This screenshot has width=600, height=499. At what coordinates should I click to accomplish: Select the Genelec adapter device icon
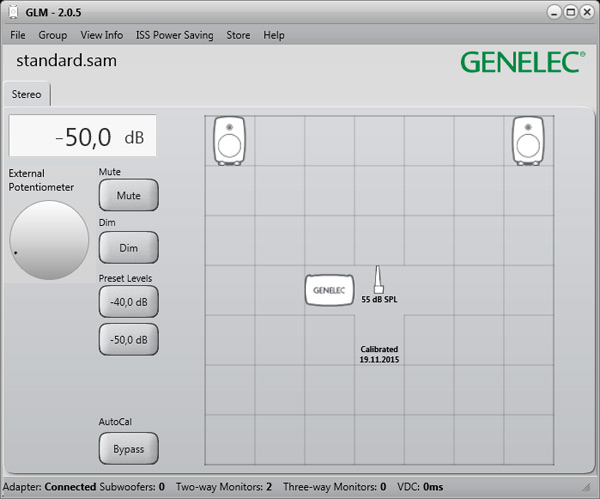tap(329, 289)
